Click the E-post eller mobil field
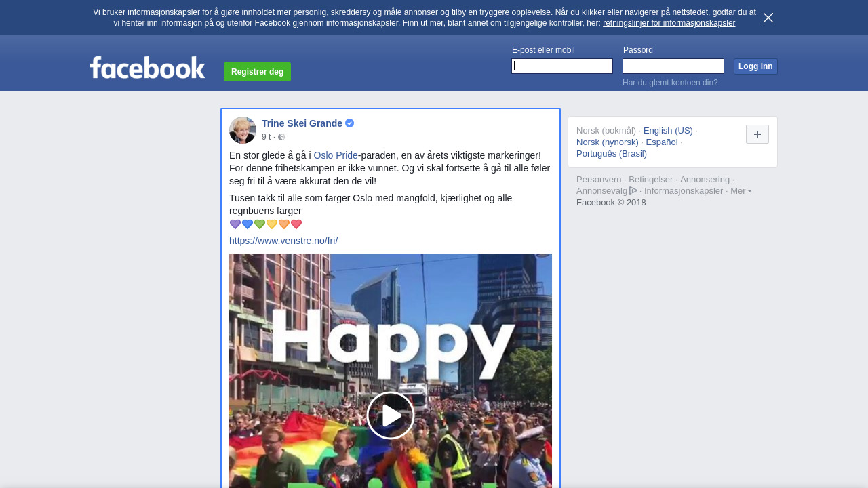This screenshot has width=868, height=488. (x=562, y=66)
